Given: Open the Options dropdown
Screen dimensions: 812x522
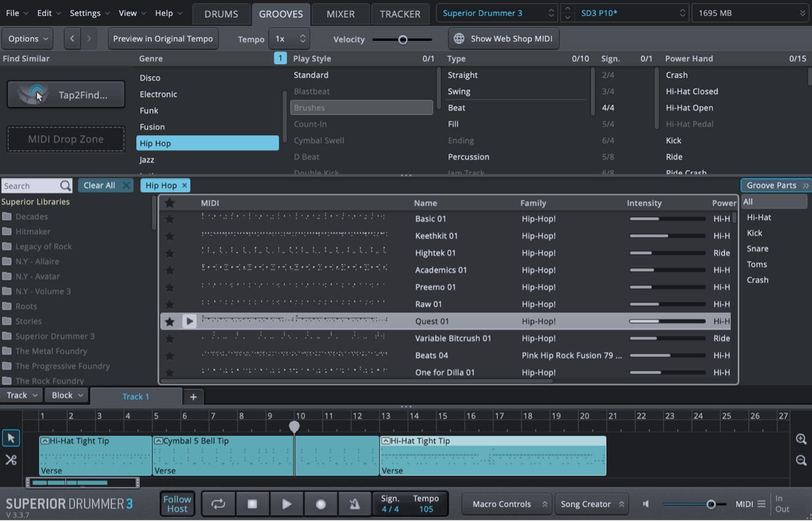Looking at the screenshot, I should pyautogui.click(x=27, y=39).
